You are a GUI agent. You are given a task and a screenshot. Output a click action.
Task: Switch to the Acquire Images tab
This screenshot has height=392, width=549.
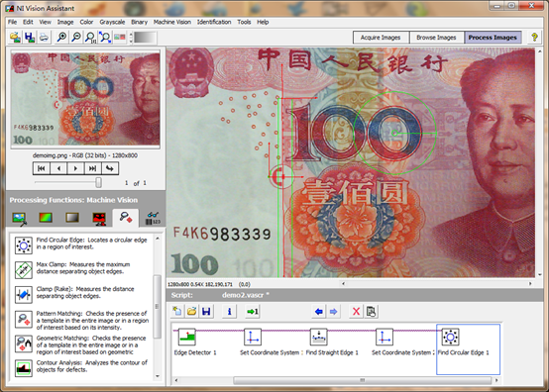point(381,38)
